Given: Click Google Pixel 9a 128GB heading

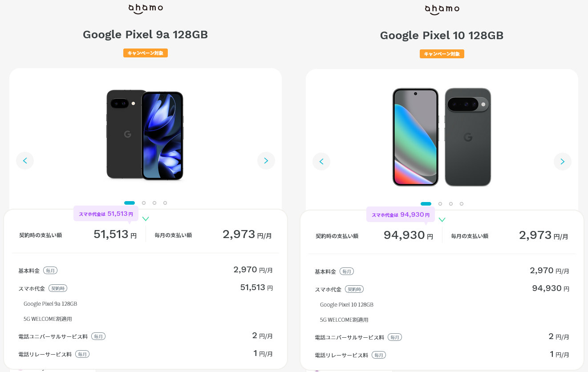Looking at the screenshot, I should (146, 35).
